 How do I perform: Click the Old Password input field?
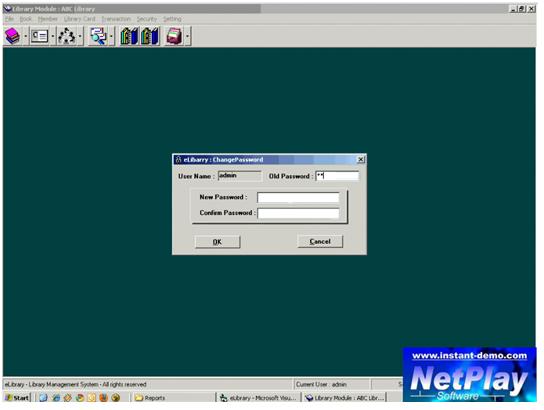tap(337, 176)
